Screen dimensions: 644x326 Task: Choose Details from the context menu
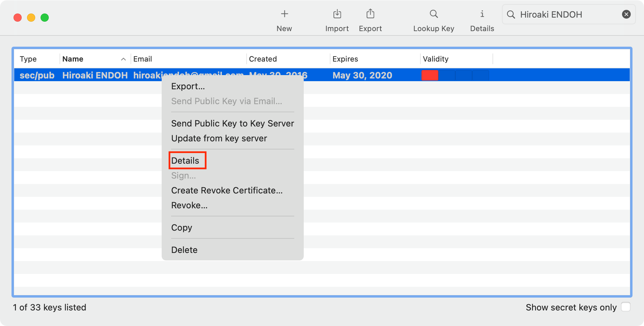[x=185, y=161]
